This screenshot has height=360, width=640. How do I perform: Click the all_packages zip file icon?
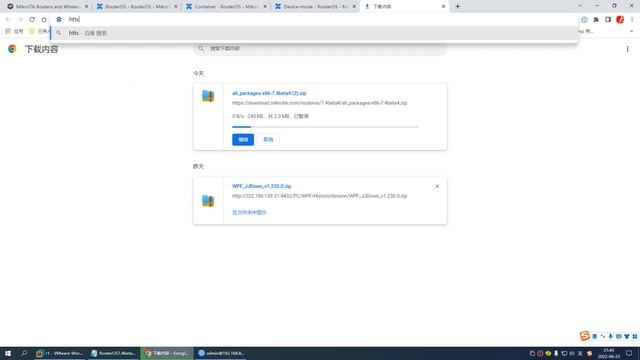coord(208,96)
